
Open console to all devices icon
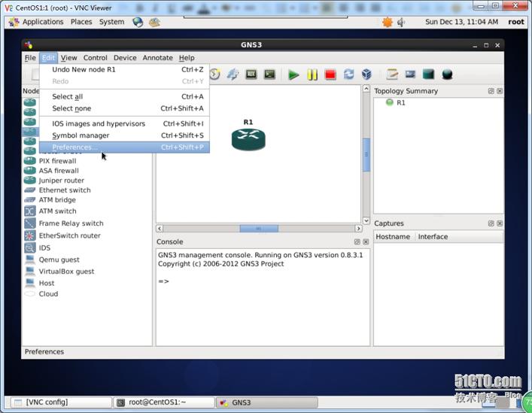(x=269, y=74)
